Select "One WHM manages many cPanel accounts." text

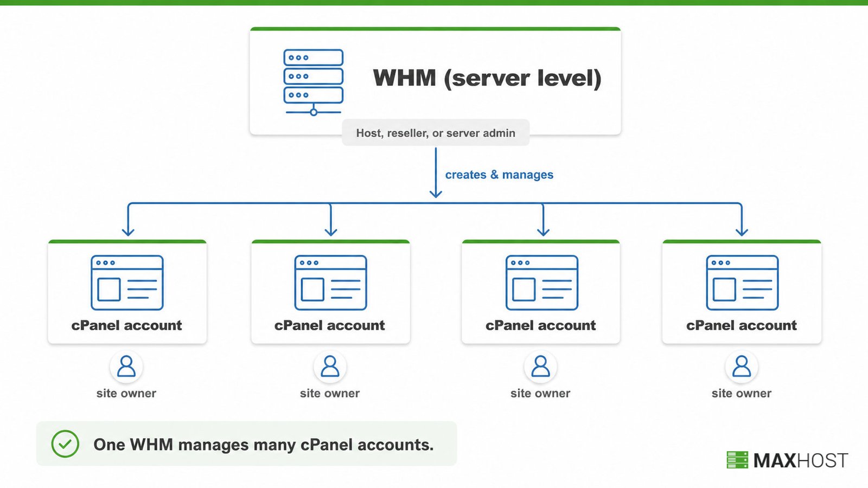(264, 445)
